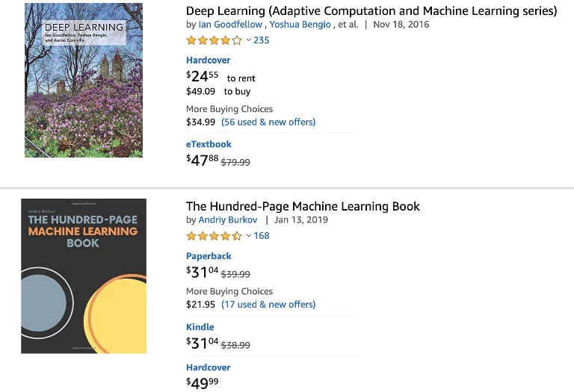Open the Hundred-Page Machine Learning Book cover
Screen dimensions: 574x392
84,276
